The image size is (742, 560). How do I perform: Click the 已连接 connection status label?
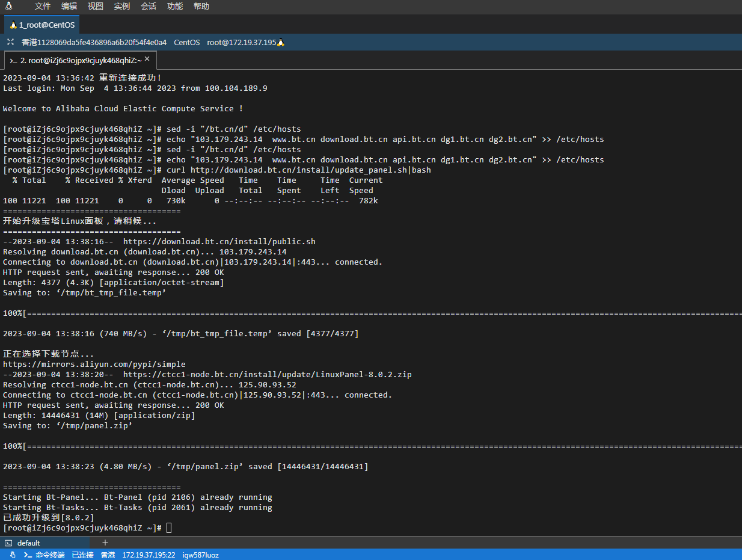pos(82,555)
